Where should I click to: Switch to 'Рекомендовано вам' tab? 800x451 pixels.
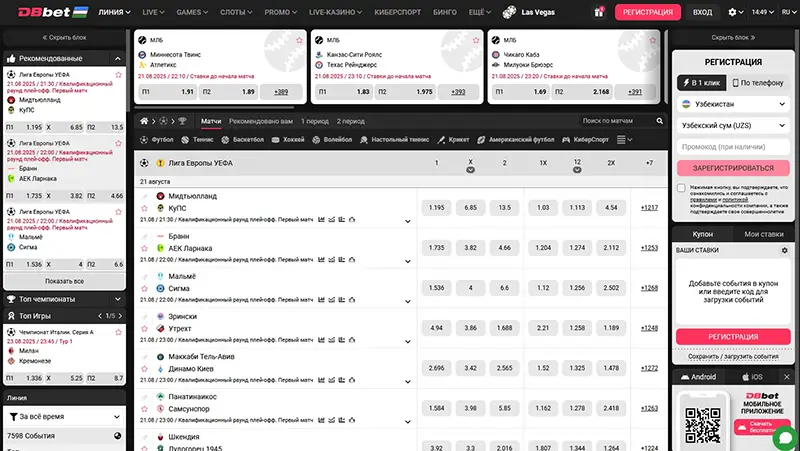click(261, 121)
